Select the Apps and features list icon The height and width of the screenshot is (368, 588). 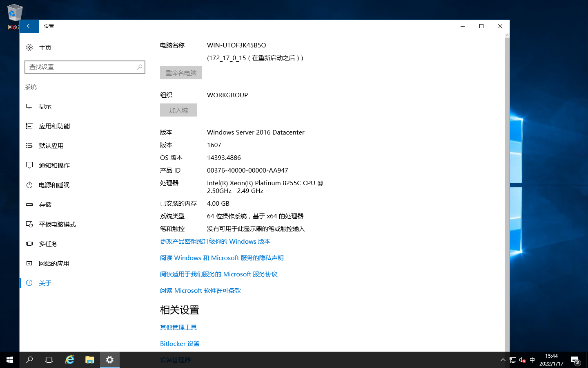point(29,126)
